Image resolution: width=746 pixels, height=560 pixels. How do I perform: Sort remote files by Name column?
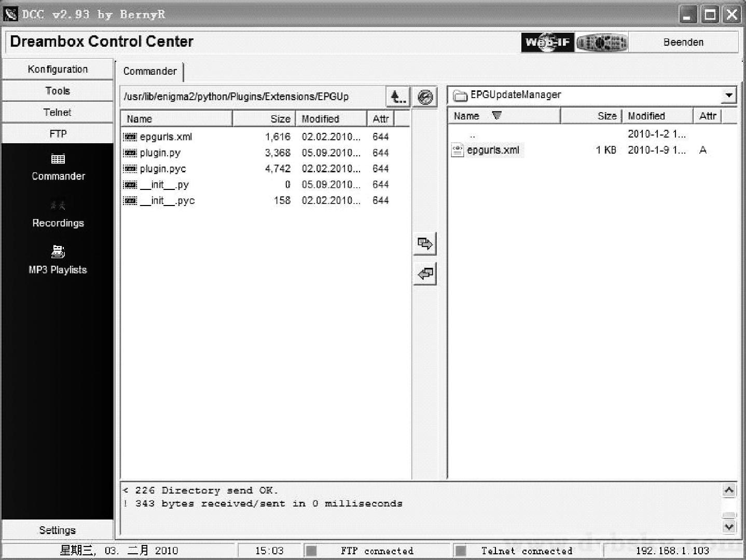point(176,119)
